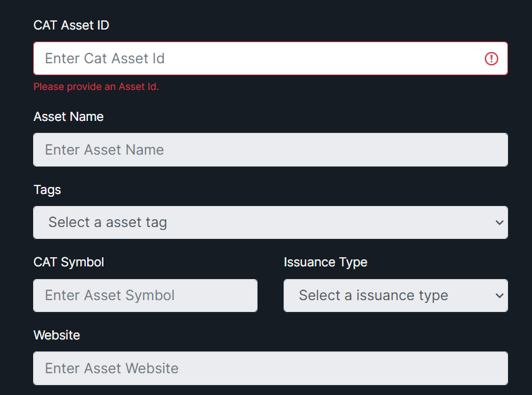Click the 'Tags' field label

(47, 190)
